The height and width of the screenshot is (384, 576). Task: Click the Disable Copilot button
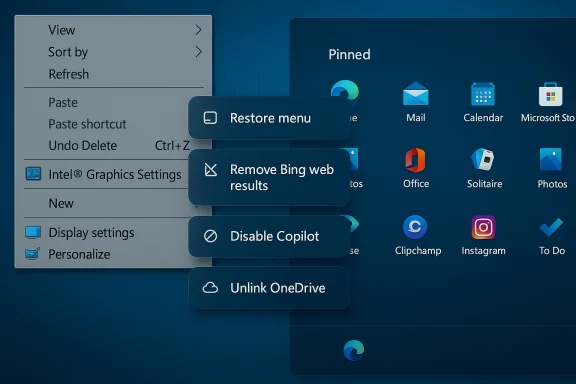click(269, 236)
